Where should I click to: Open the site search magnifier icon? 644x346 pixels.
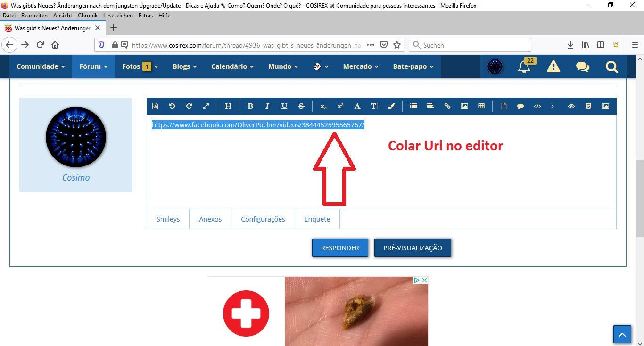coord(611,66)
